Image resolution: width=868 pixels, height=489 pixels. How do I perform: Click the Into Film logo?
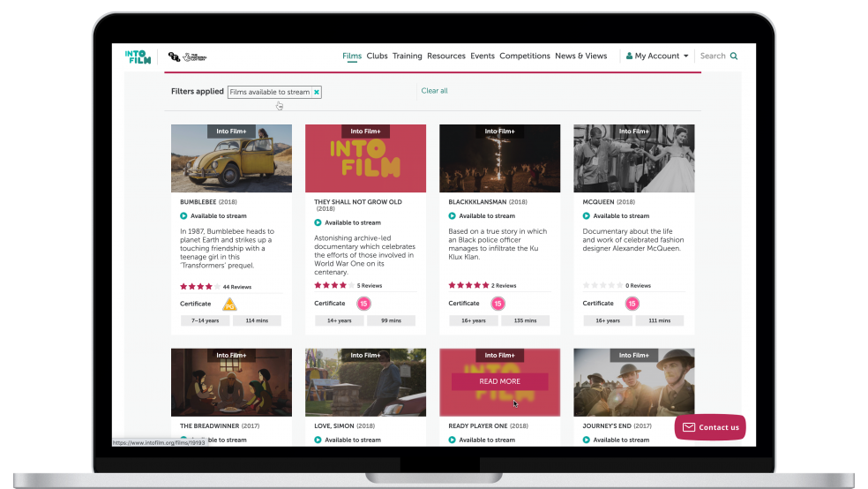coord(138,56)
